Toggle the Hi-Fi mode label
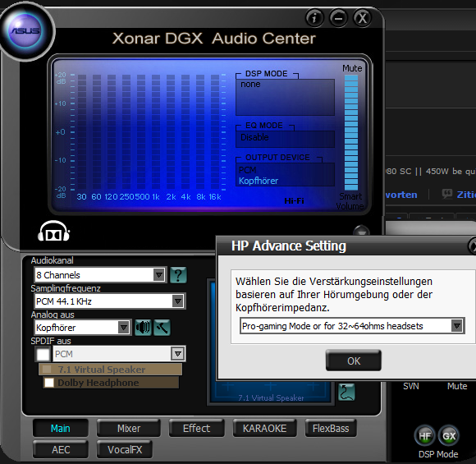 pyautogui.click(x=294, y=200)
